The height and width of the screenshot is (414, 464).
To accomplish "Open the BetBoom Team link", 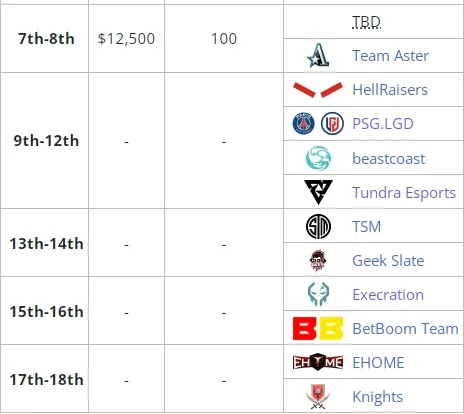I will [x=405, y=329].
